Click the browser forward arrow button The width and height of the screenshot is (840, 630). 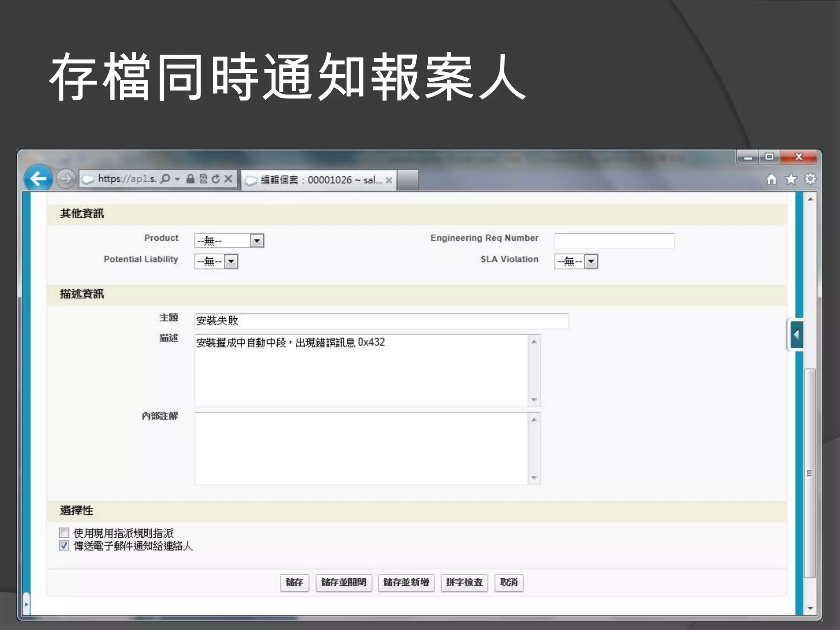(66, 179)
